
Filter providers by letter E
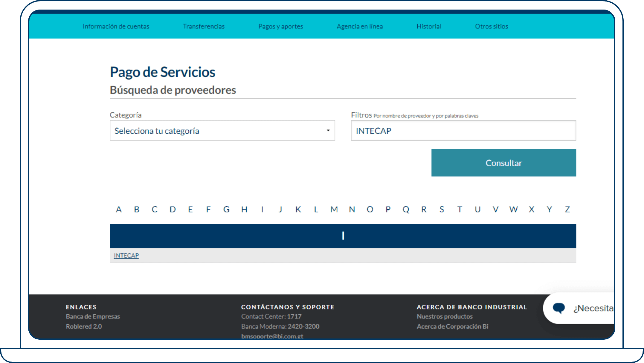[190, 209]
